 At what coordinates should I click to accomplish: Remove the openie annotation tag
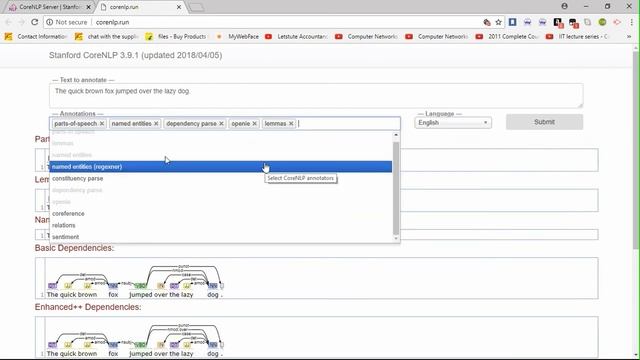click(254, 123)
